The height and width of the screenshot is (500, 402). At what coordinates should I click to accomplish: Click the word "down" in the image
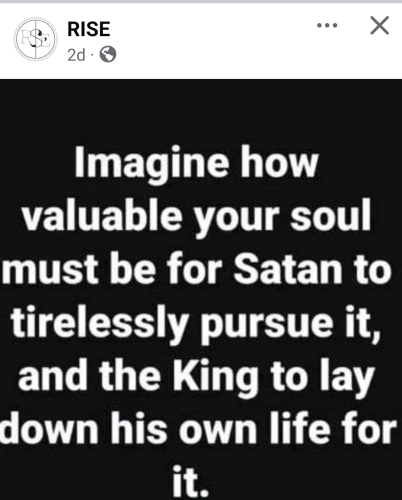[x=50, y=429]
